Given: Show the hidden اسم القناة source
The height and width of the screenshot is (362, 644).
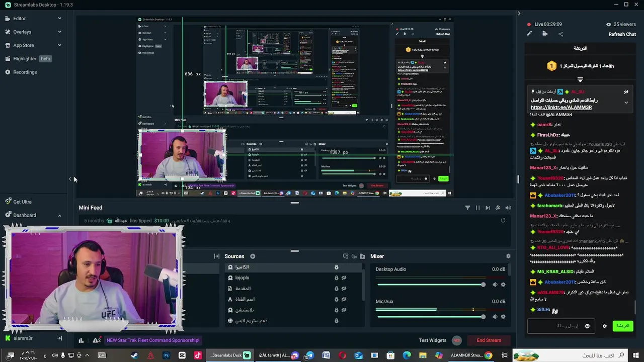Looking at the screenshot, I should tap(344, 299).
